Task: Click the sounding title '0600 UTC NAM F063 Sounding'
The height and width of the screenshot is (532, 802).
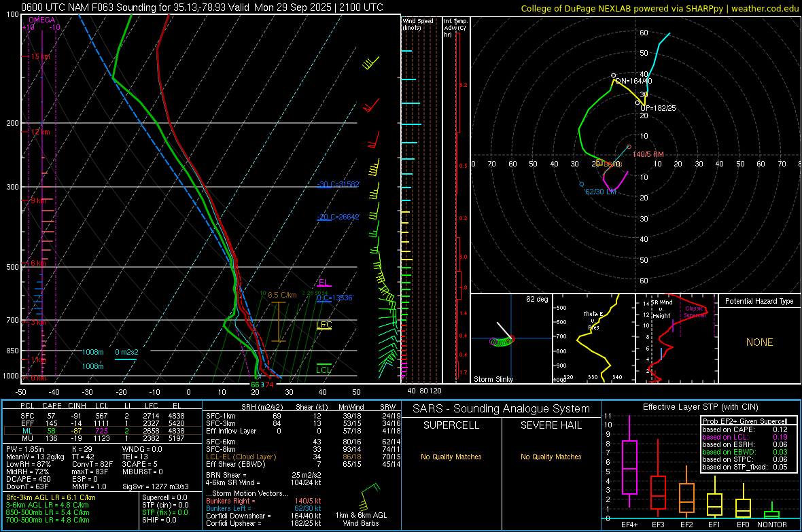Action: click(x=89, y=7)
